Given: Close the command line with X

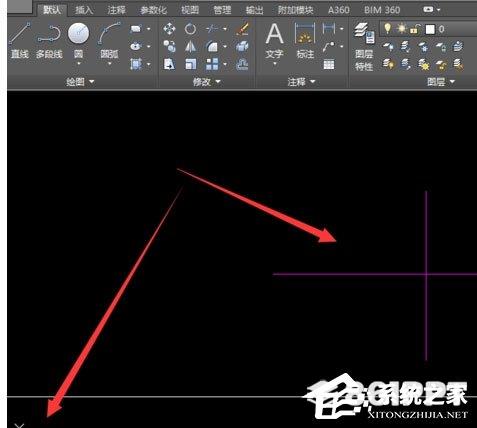Looking at the screenshot, I should [19, 425].
